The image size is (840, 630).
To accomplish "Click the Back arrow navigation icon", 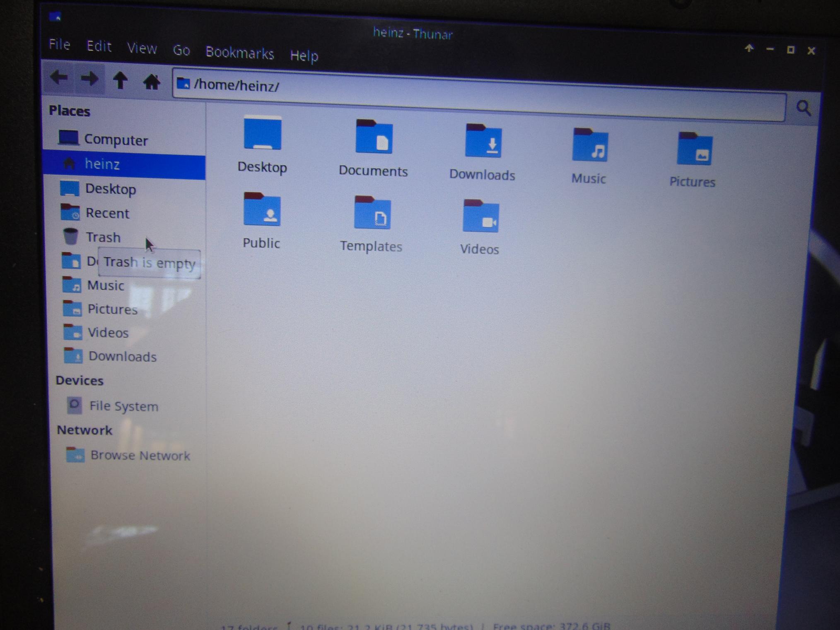I will pyautogui.click(x=59, y=78).
